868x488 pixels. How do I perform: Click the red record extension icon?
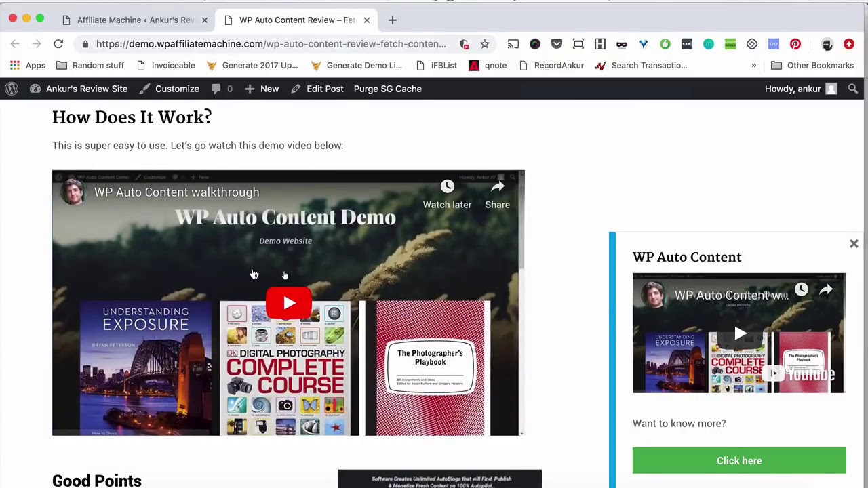tap(849, 44)
